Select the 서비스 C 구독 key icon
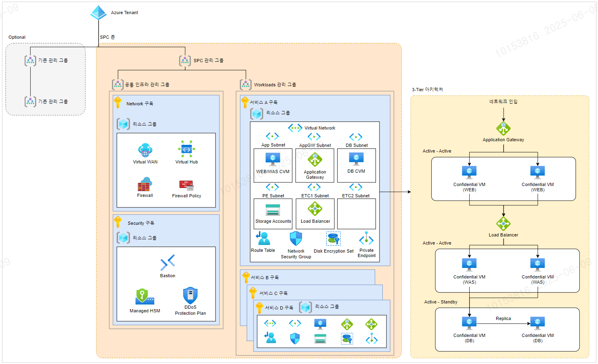The width and height of the screenshot is (598, 364). [253, 293]
